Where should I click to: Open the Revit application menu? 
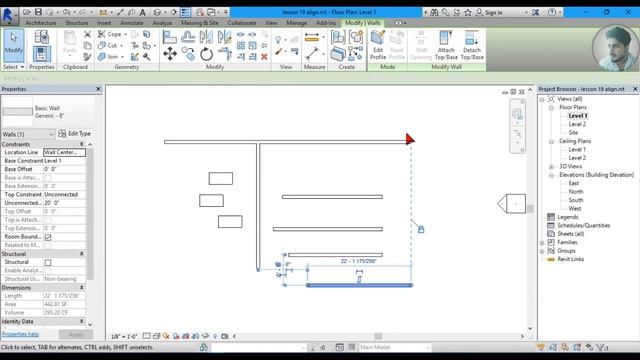[8, 15]
